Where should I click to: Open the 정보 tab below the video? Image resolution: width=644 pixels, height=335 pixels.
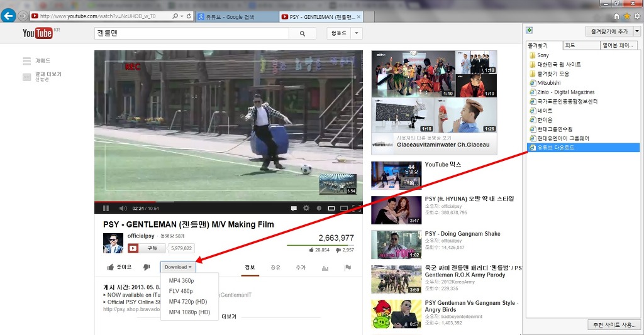[x=250, y=268]
